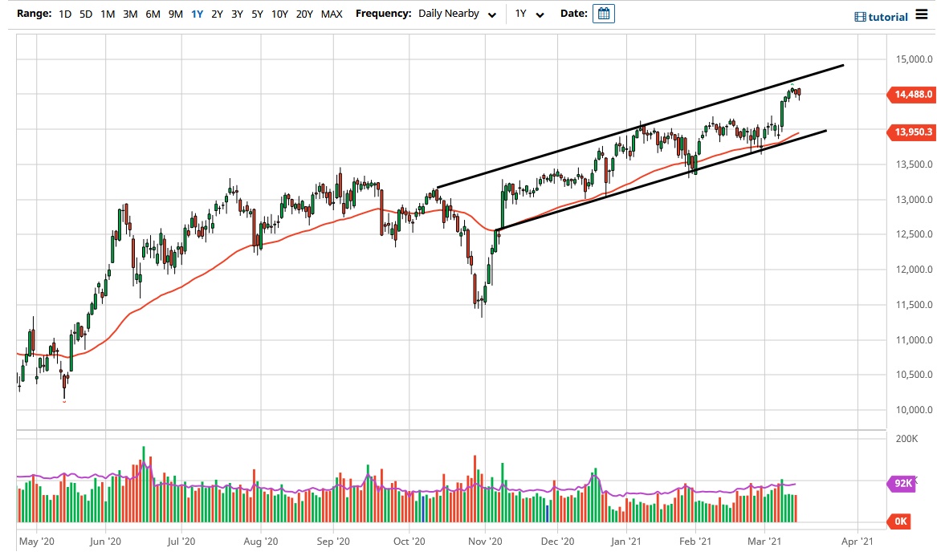Image resolution: width=937 pixels, height=560 pixels.
Task: Select the 6M range button
Action: [153, 13]
